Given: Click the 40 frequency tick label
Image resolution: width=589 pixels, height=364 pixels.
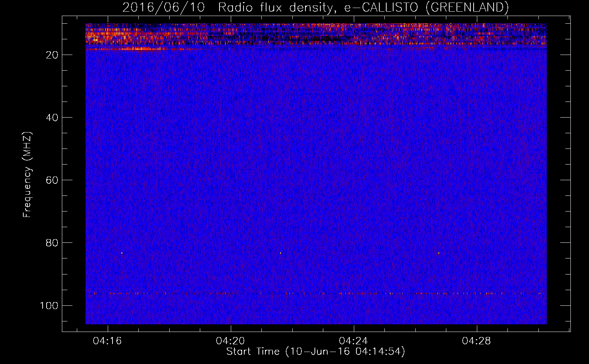Looking at the screenshot, I should point(52,118).
